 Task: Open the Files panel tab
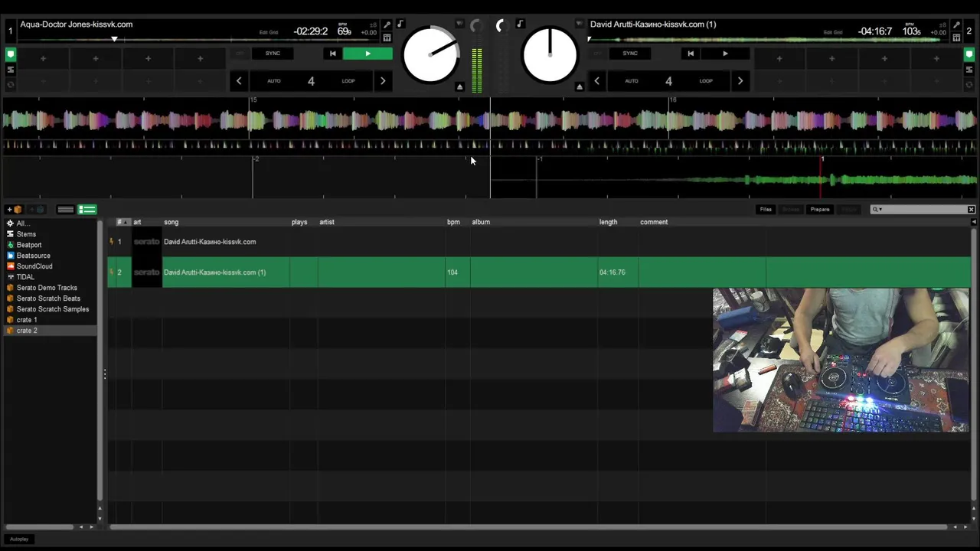tap(766, 210)
